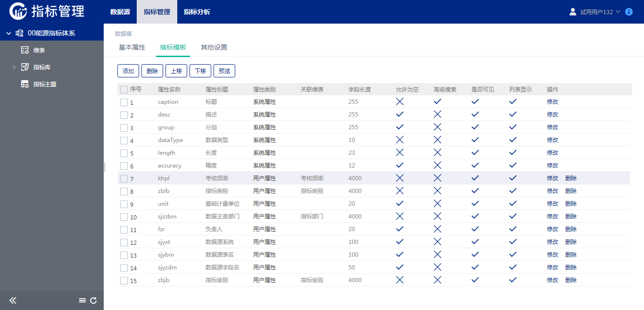Viewport: 644px width, 310px height.
Task: Click 删除 on the zblb row
Action: (x=571, y=191)
